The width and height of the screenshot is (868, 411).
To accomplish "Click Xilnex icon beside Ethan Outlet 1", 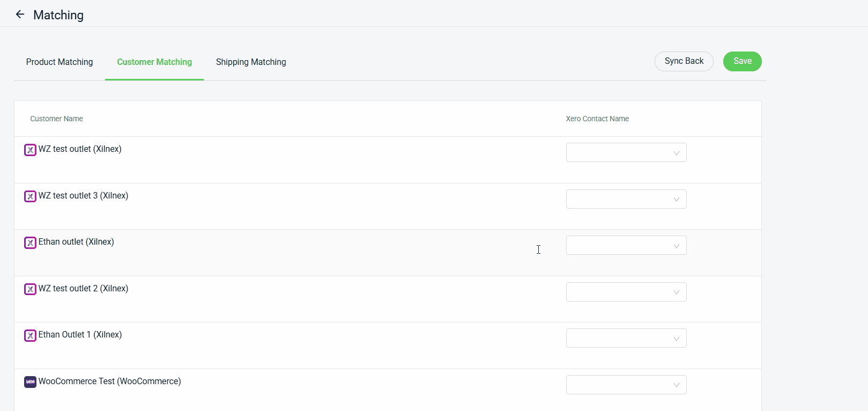I will [30, 335].
